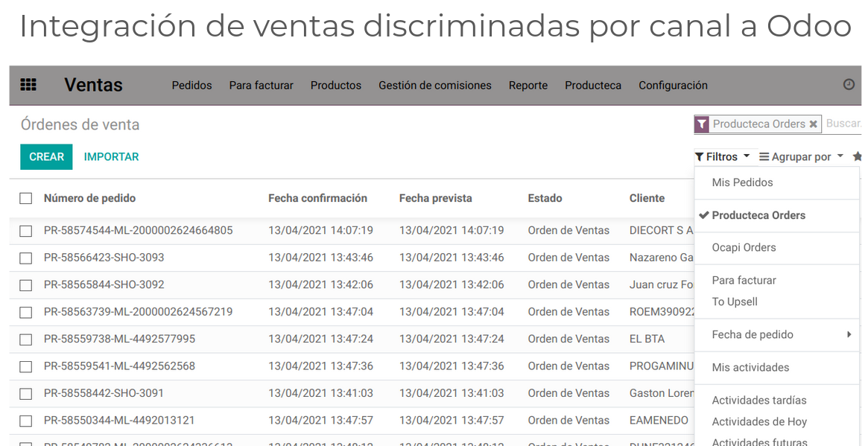Select the Mis Pedidos filter
This screenshot has height=446, width=868.
point(777,182)
